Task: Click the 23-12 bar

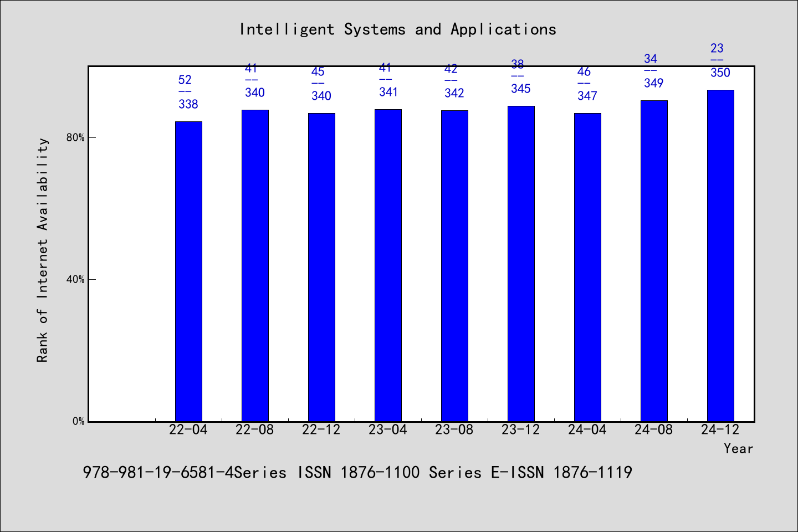Action: 521,264
